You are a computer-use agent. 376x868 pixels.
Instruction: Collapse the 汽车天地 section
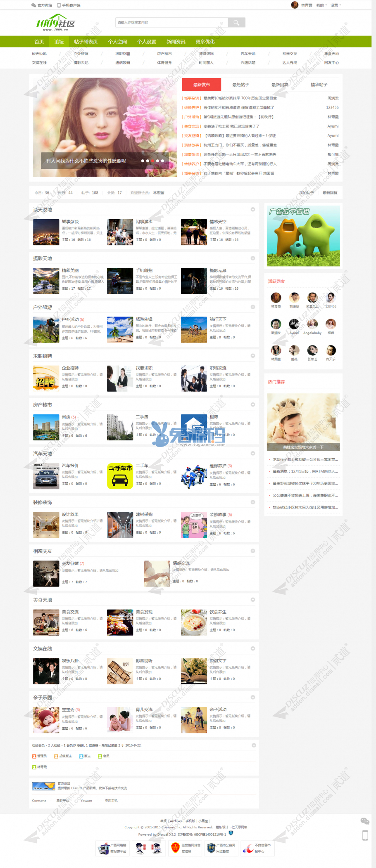click(x=253, y=453)
